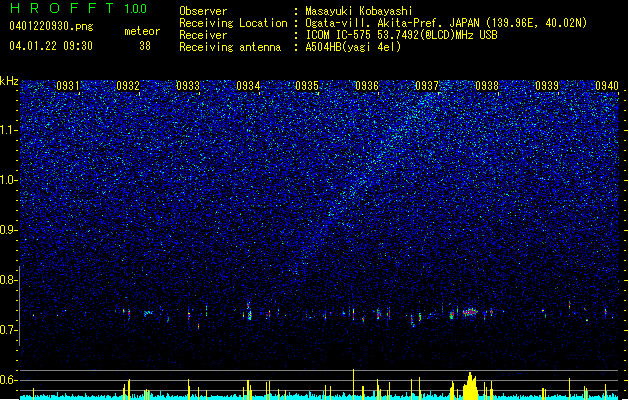Select the file name 0401220930.png
629x400 pixels.
coord(51,26)
